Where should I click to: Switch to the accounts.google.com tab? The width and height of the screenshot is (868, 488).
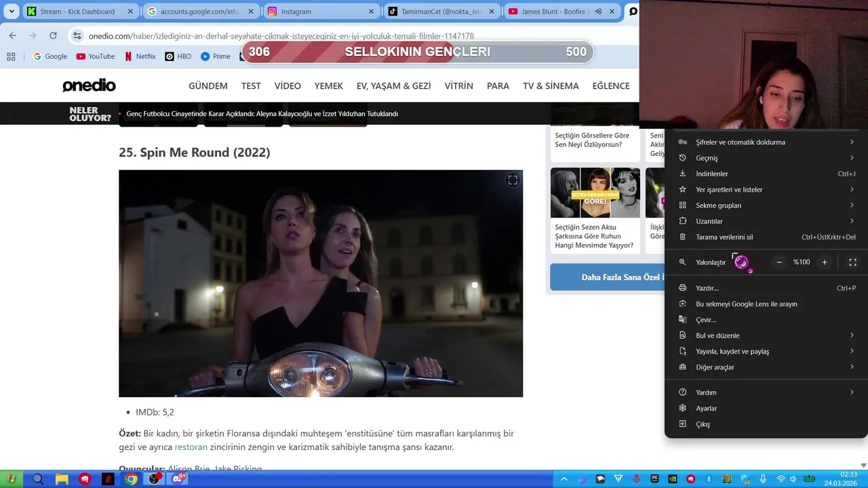point(201,12)
